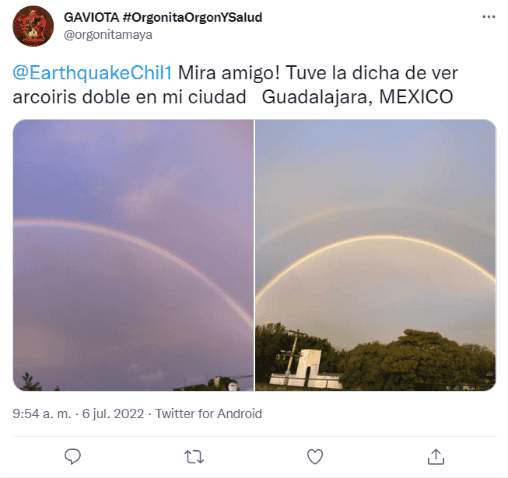Viewport: 508px width, 478px height.
Task: Select the 'Mira amigo!' tweet text
Action: (229, 73)
